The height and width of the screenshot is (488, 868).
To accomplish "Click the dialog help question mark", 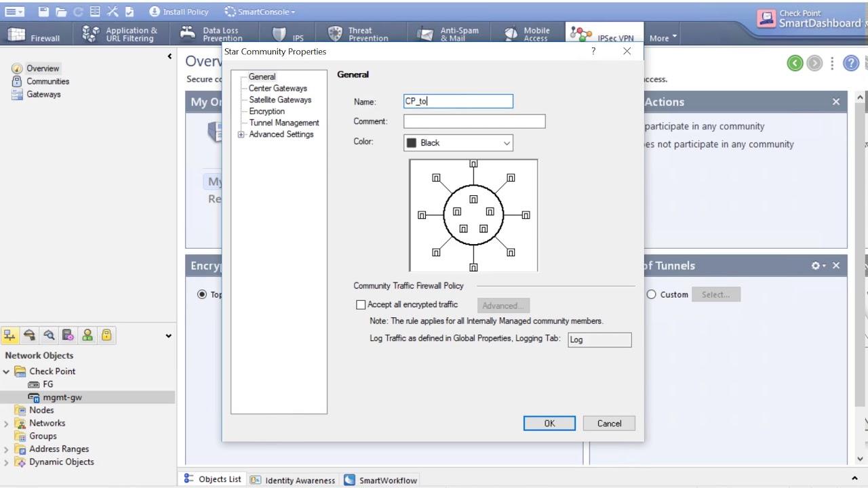I will pyautogui.click(x=593, y=52).
